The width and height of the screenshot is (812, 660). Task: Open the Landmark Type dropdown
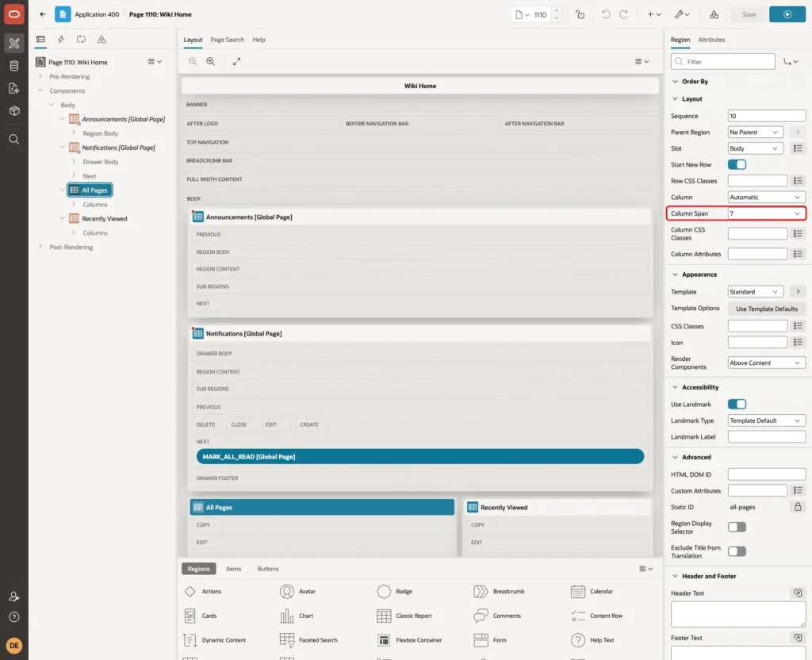[x=767, y=420]
